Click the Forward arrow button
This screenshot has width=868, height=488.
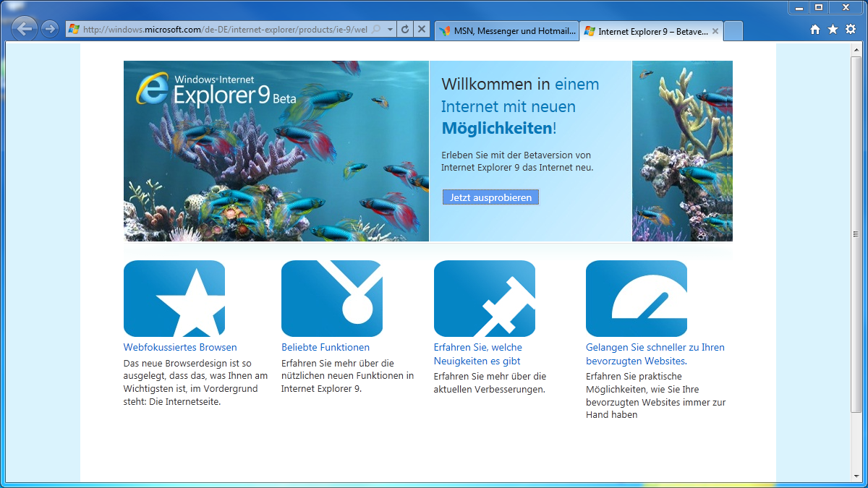(49, 29)
